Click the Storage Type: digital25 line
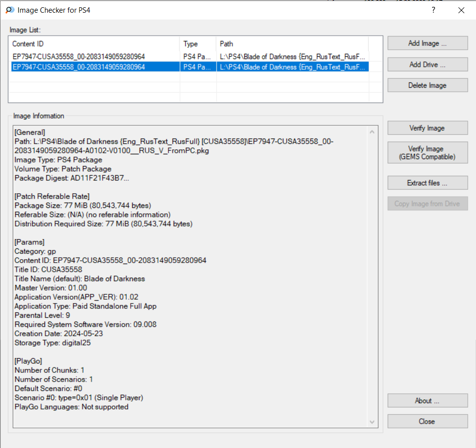 click(53, 343)
